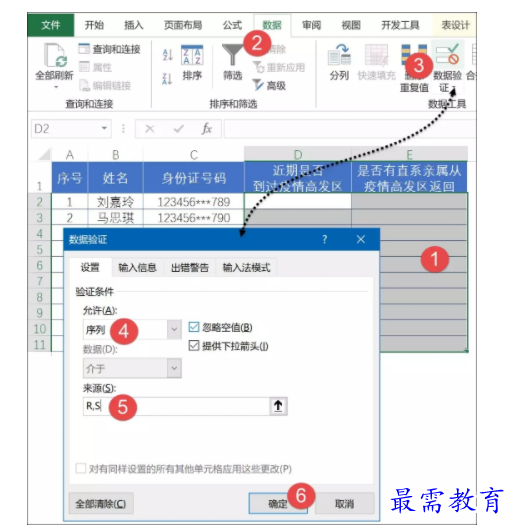Switch to the View (视图) tab

pyautogui.click(x=351, y=25)
